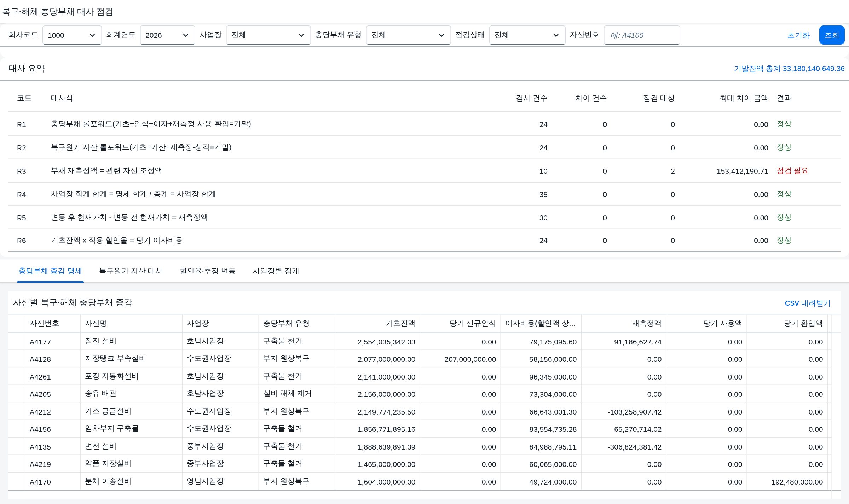
Task: Sort by 이자비용(할인액 상… column header
Action: [x=541, y=323]
